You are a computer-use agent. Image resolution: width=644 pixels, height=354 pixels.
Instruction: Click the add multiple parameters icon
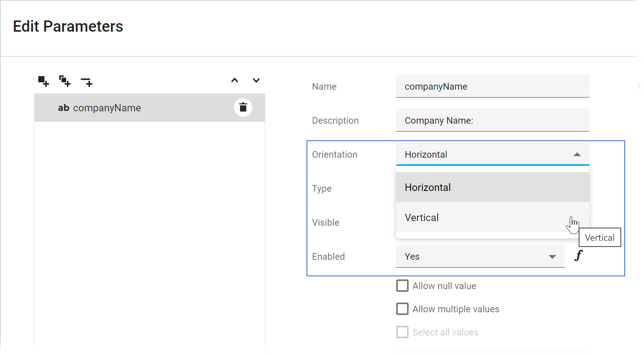point(65,81)
